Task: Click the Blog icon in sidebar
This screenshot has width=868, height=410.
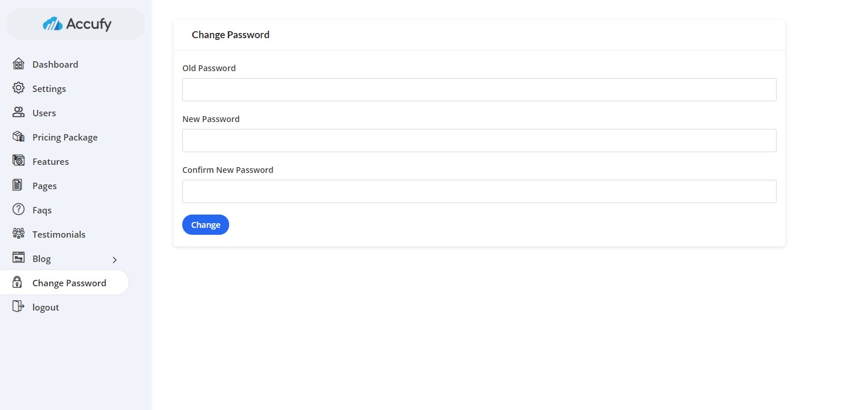Action: (x=19, y=258)
